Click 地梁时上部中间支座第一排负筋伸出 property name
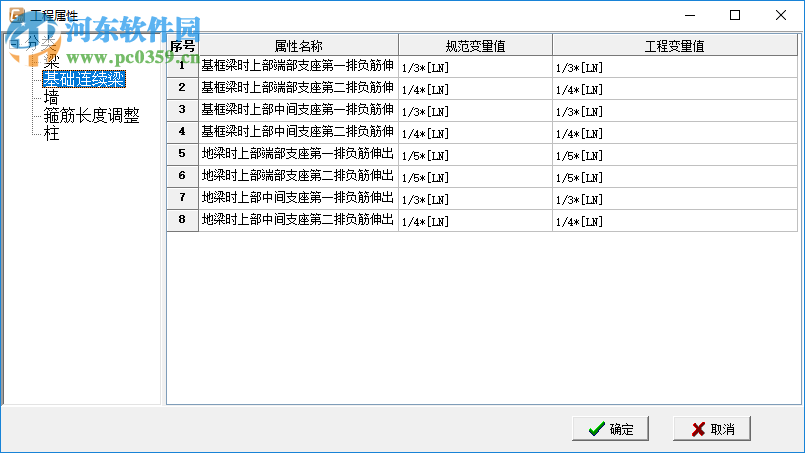This screenshot has height=453, width=805. point(298,199)
